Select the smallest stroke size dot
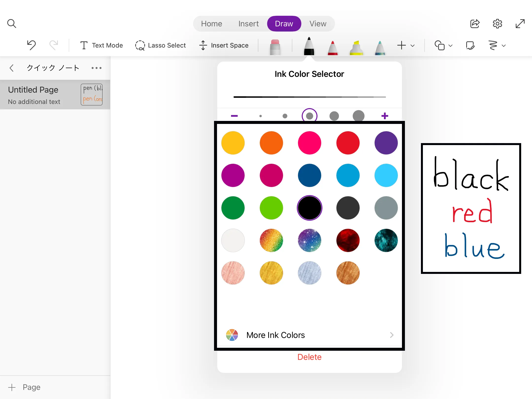532x399 pixels. tap(260, 116)
